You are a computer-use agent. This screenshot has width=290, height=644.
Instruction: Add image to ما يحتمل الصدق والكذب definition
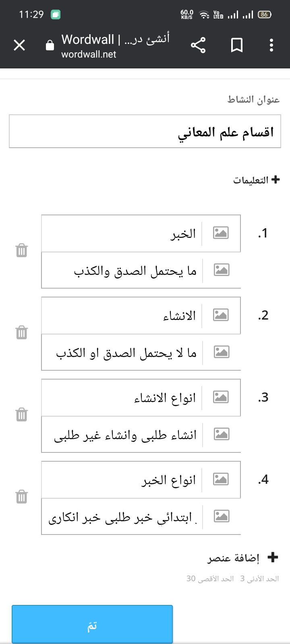(222, 270)
